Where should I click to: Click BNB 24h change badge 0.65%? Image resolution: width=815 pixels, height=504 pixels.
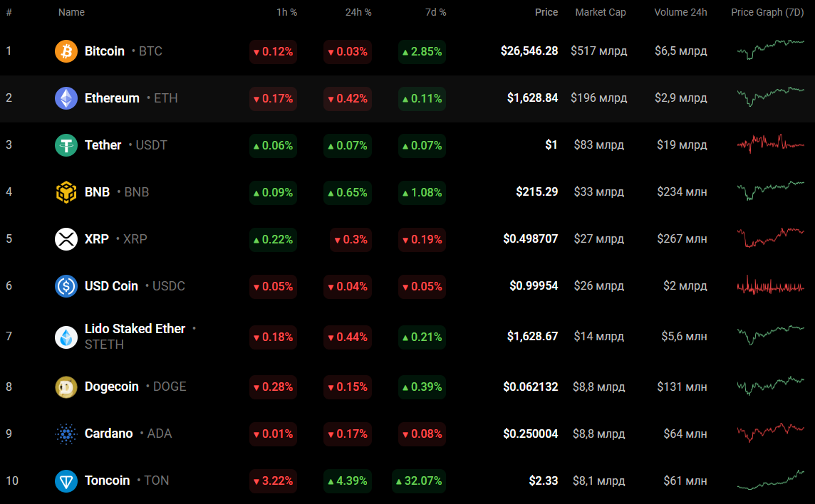point(347,192)
